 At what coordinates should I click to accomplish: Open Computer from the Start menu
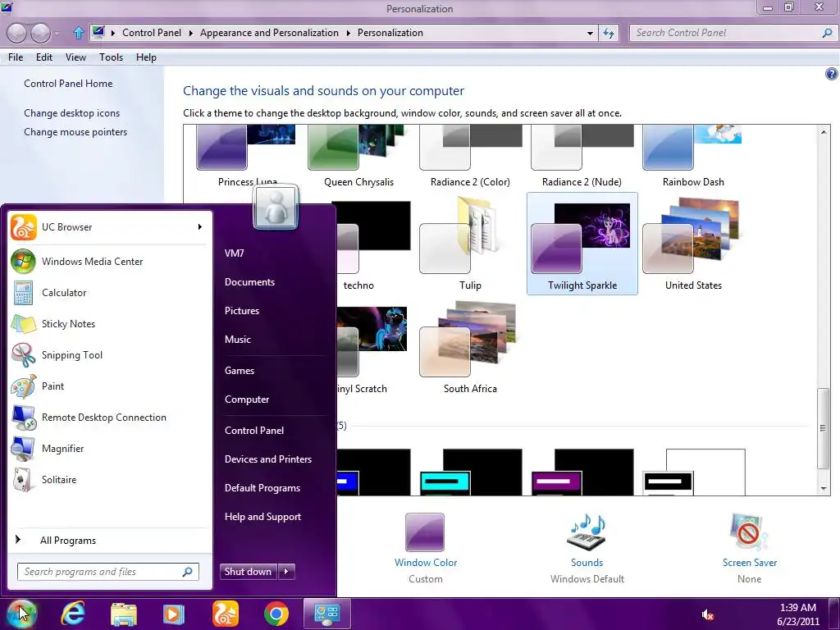point(247,399)
